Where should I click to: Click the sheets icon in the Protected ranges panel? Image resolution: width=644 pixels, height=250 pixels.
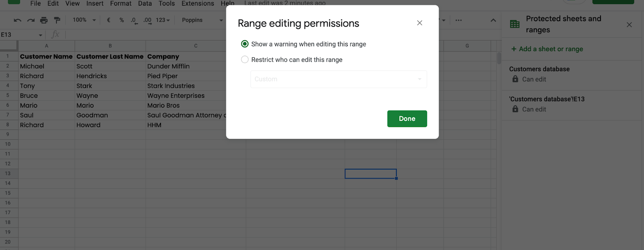click(515, 24)
